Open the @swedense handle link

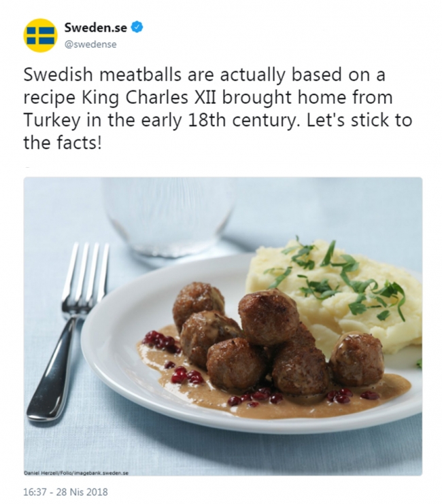[x=90, y=44]
